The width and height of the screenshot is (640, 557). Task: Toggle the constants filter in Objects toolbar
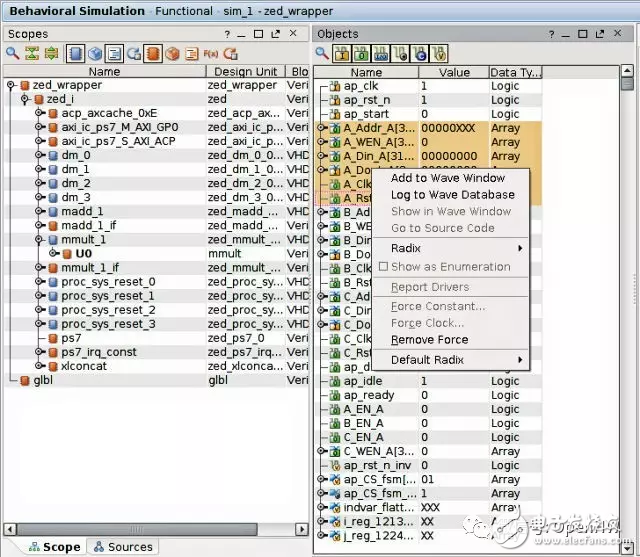[421, 53]
